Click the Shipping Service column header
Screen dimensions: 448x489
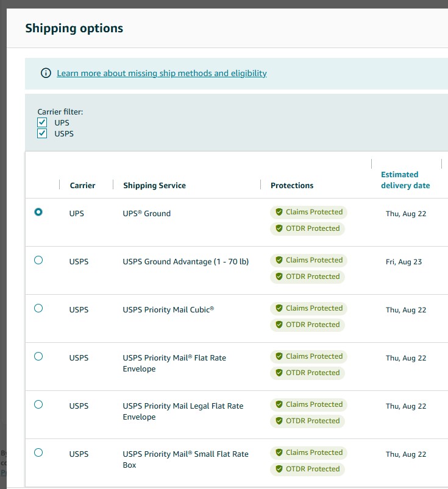(x=155, y=186)
